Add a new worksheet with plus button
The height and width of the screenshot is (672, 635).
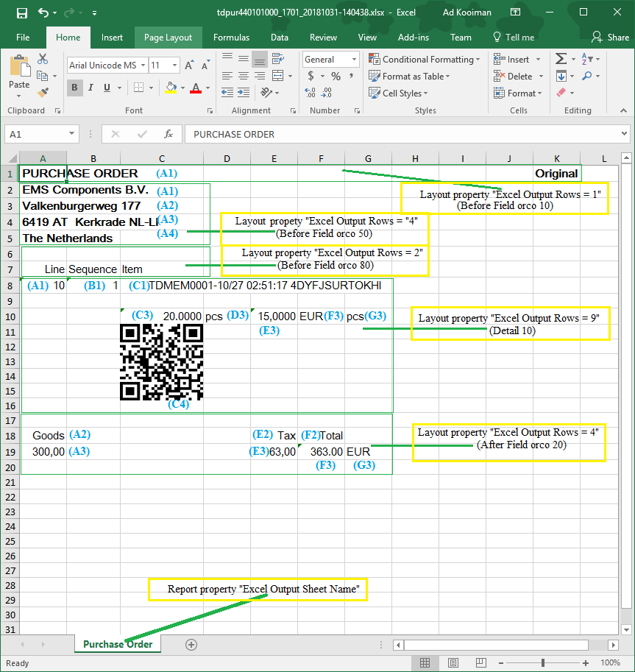[191, 644]
